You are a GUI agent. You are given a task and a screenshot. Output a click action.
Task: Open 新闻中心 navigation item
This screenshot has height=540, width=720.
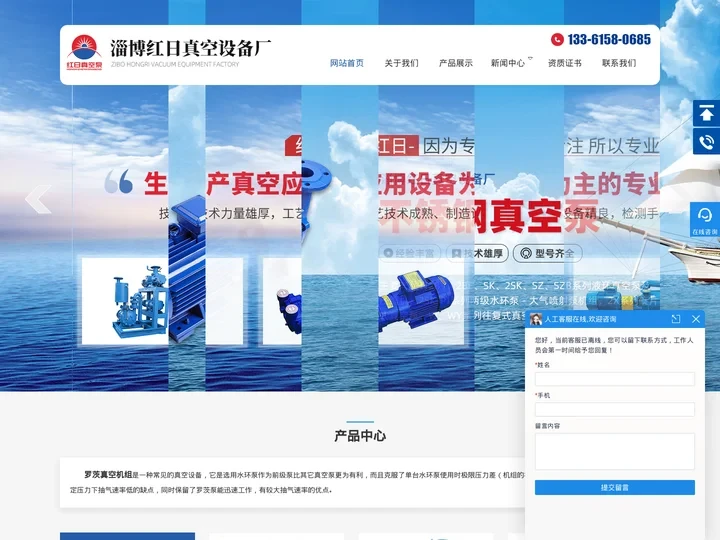point(507,63)
